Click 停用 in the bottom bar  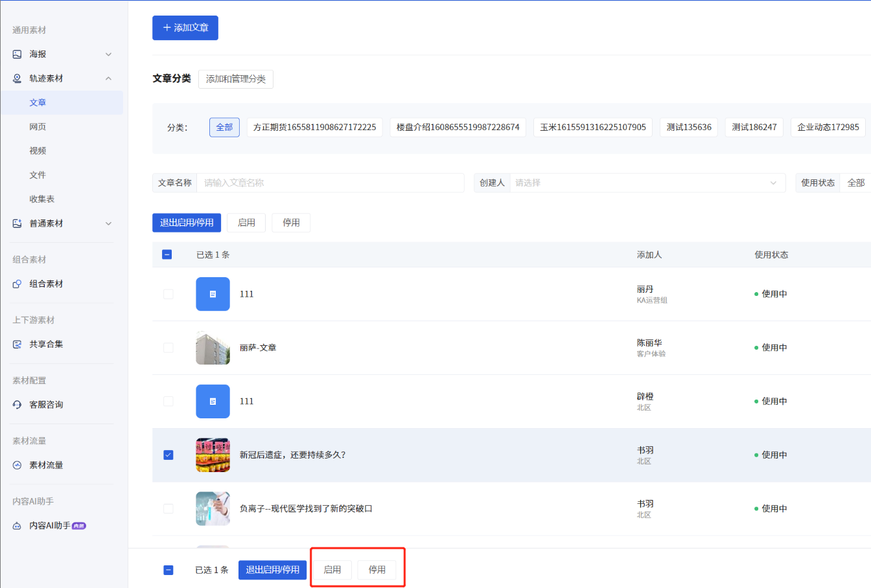tap(377, 570)
